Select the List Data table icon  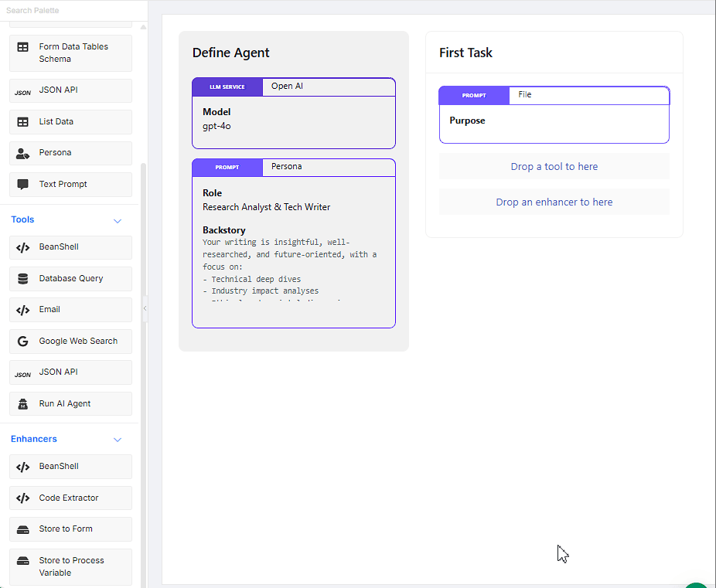[x=23, y=122]
